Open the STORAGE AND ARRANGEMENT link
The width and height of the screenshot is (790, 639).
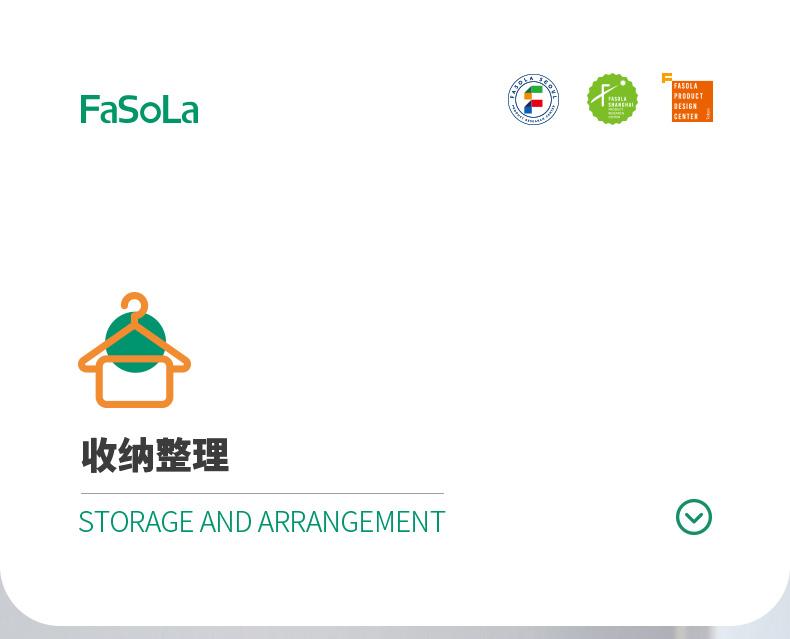coord(262,522)
